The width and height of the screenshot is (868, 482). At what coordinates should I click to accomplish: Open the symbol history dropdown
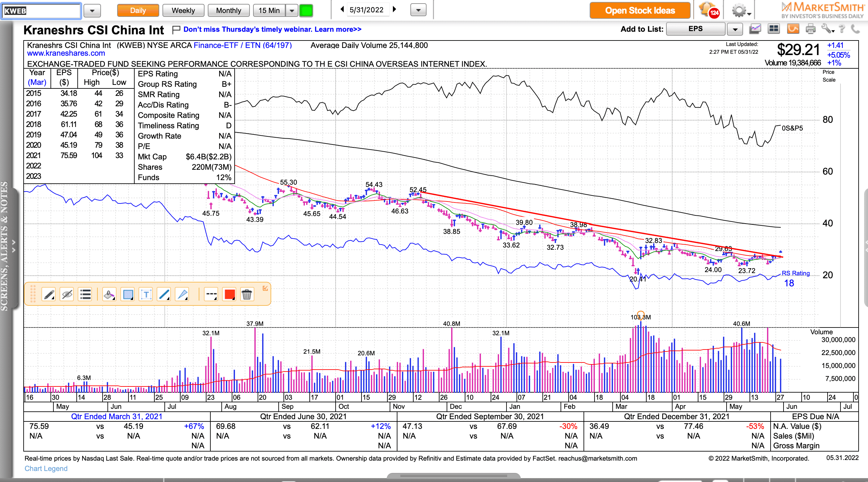(92, 11)
